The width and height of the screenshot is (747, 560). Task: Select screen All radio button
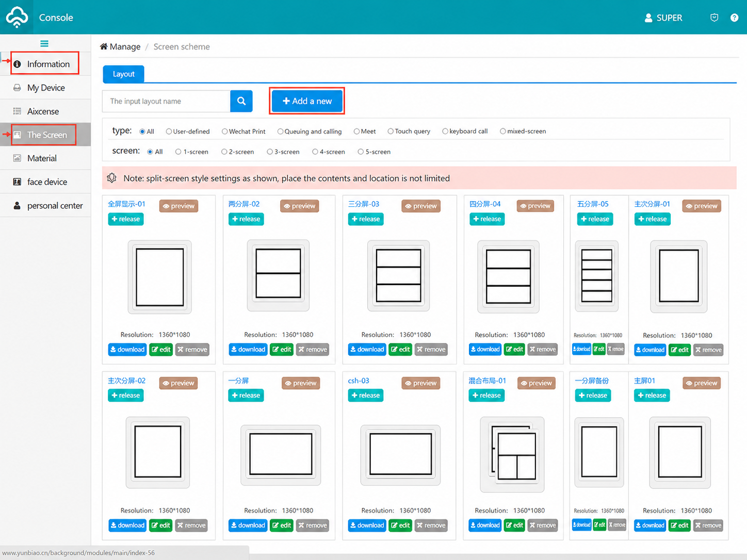point(150,152)
